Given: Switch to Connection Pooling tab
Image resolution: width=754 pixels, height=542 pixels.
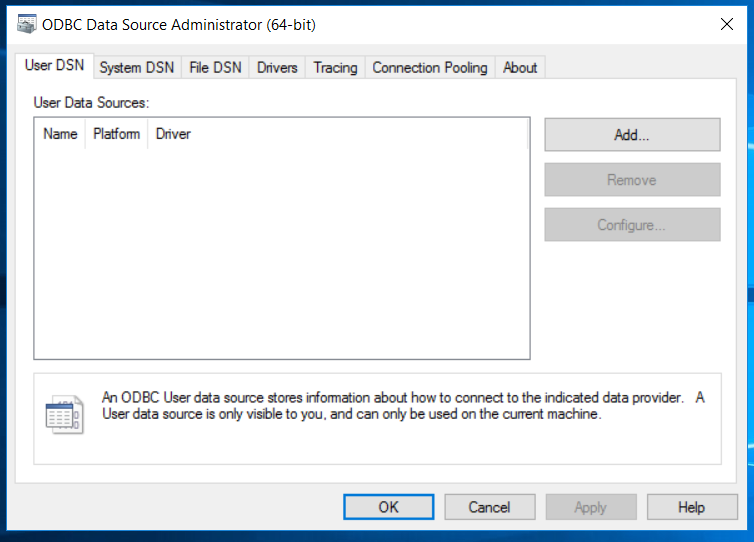Looking at the screenshot, I should [430, 68].
